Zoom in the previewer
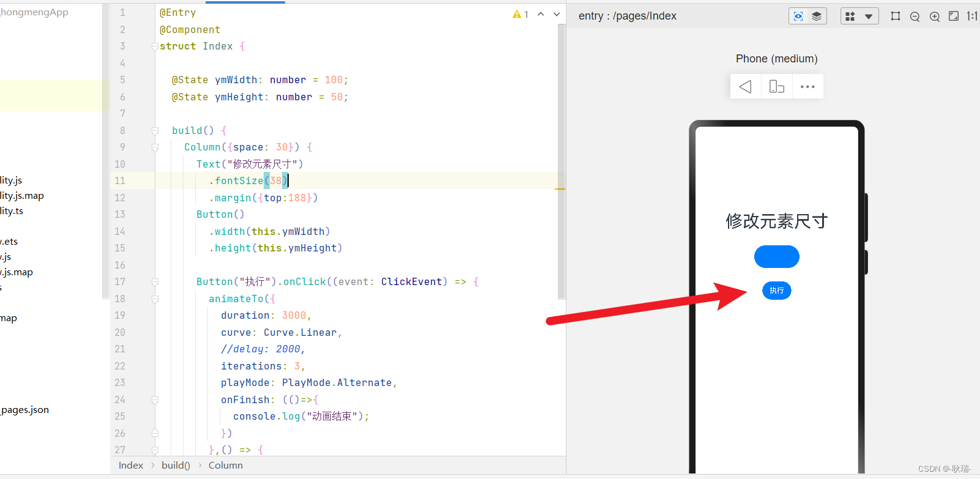Screen dimensions: 980x479 pyautogui.click(x=935, y=17)
